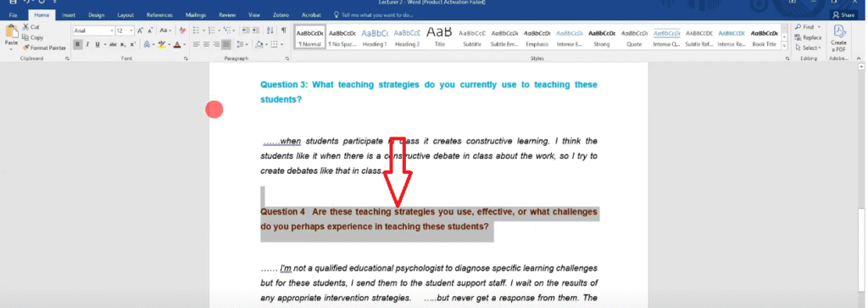868x308 pixels.
Task: Open the References tab
Action: tap(159, 15)
